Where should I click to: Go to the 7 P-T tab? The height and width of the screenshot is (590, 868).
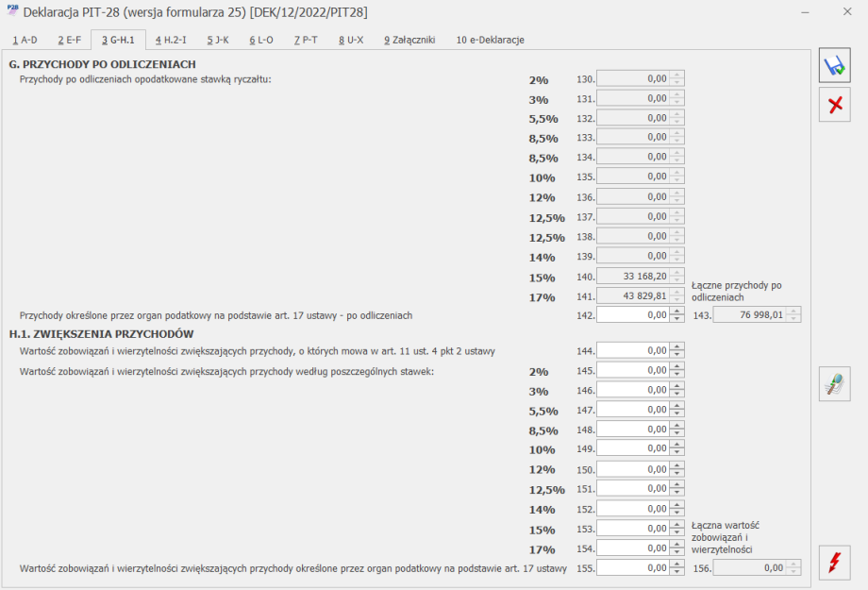coord(306,40)
